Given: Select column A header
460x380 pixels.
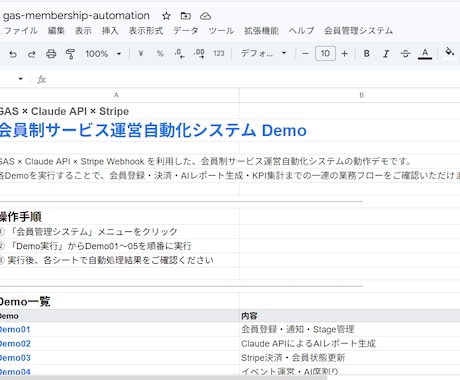Looking at the screenshot, I should click(x=116, y=95).
